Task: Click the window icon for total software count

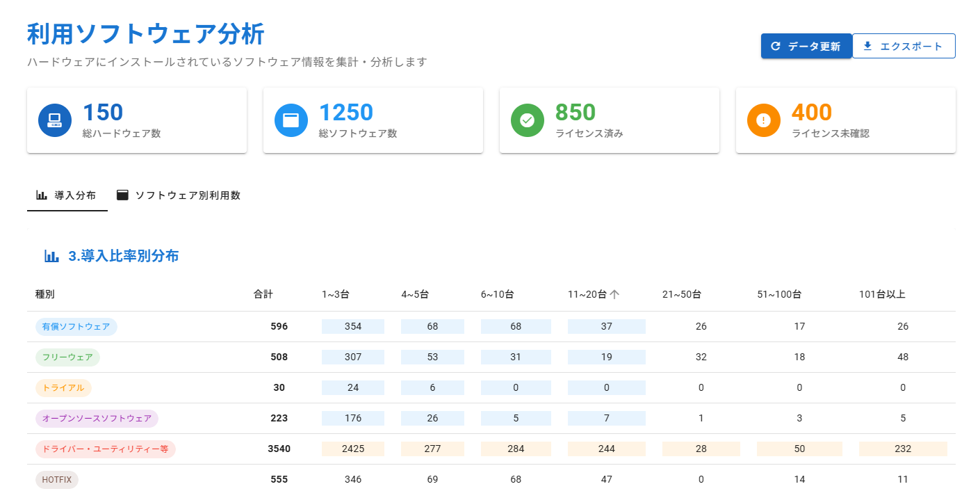Action: click(x=291, y=120)
